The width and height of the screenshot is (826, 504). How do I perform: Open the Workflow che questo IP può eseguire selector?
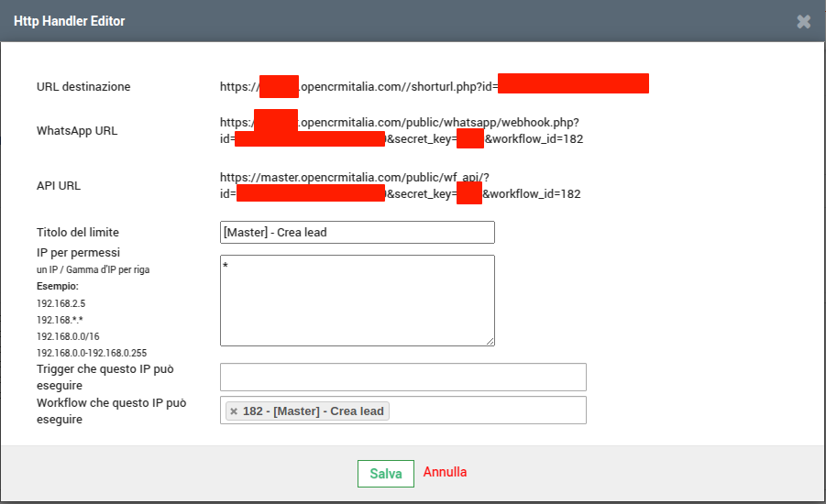coord(403,411)
